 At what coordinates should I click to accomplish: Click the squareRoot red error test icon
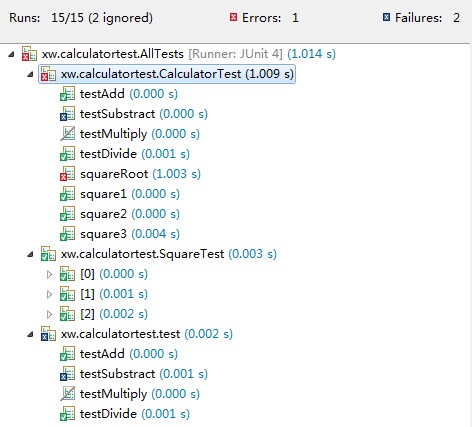[x=67, y=174]
